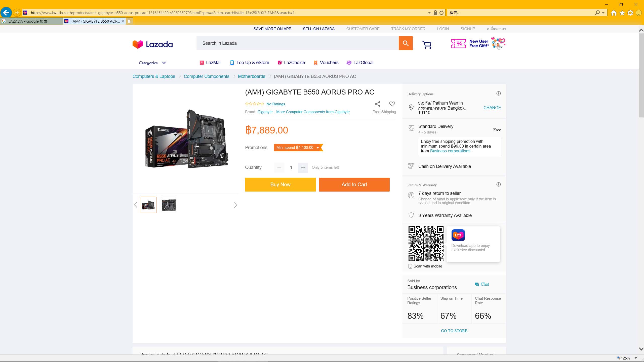Click the wishlist heart icon
Screen dimensions: 644x362
click(x=392, y=104)
